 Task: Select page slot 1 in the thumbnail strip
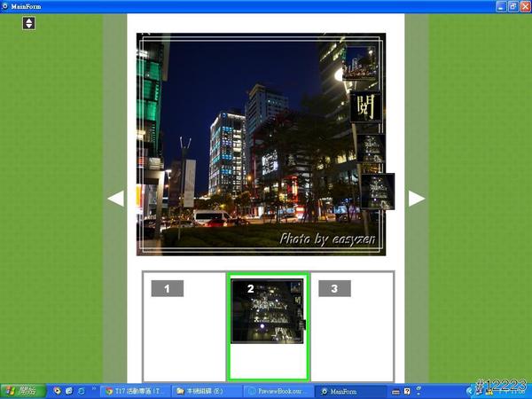point(184,326)
